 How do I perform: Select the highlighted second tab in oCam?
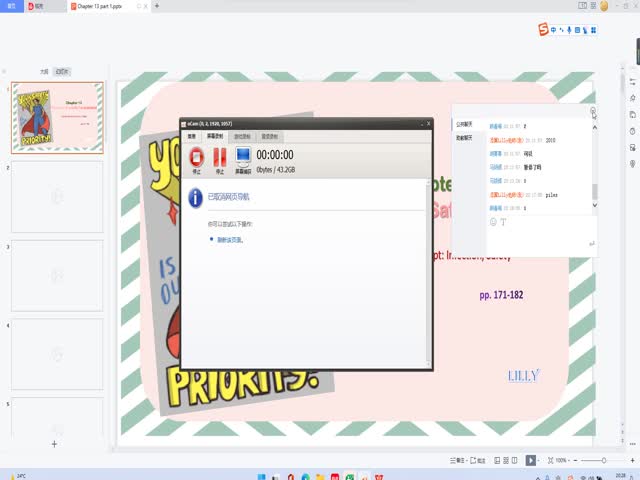coord(215,136)
